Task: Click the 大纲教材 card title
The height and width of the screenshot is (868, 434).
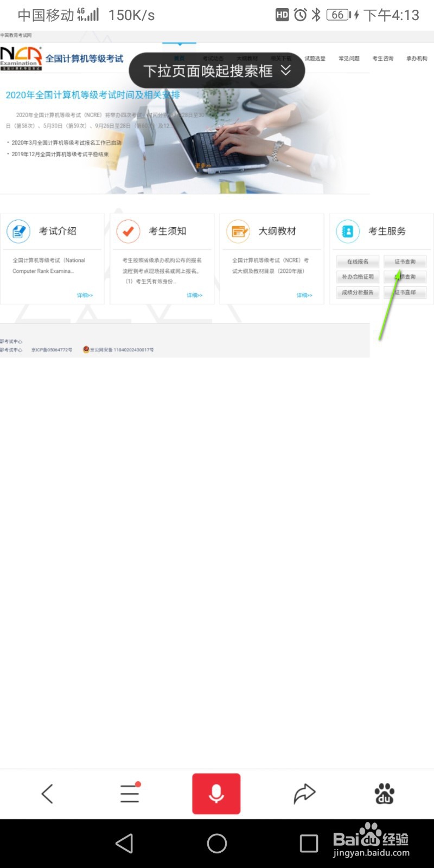Action: tap(277, 231)
